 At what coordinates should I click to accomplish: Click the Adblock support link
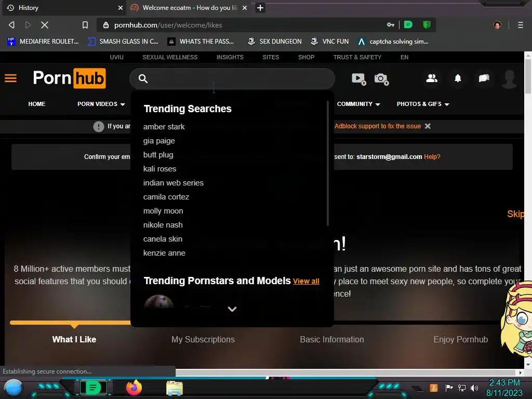pos(378,126)
